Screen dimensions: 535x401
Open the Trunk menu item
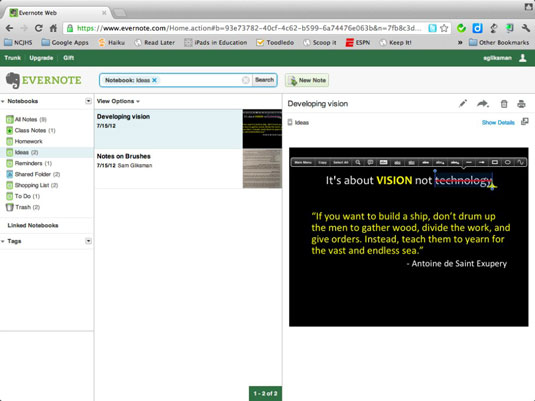13,58
